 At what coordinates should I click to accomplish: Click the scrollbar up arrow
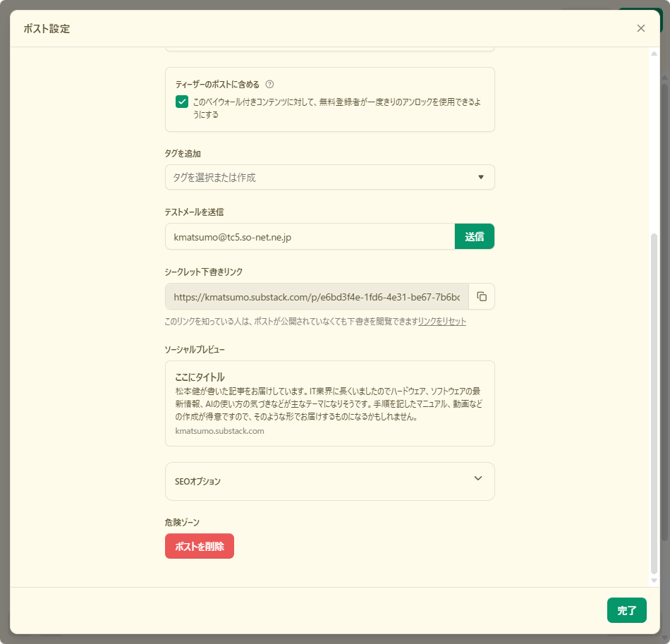pos(654,54)
